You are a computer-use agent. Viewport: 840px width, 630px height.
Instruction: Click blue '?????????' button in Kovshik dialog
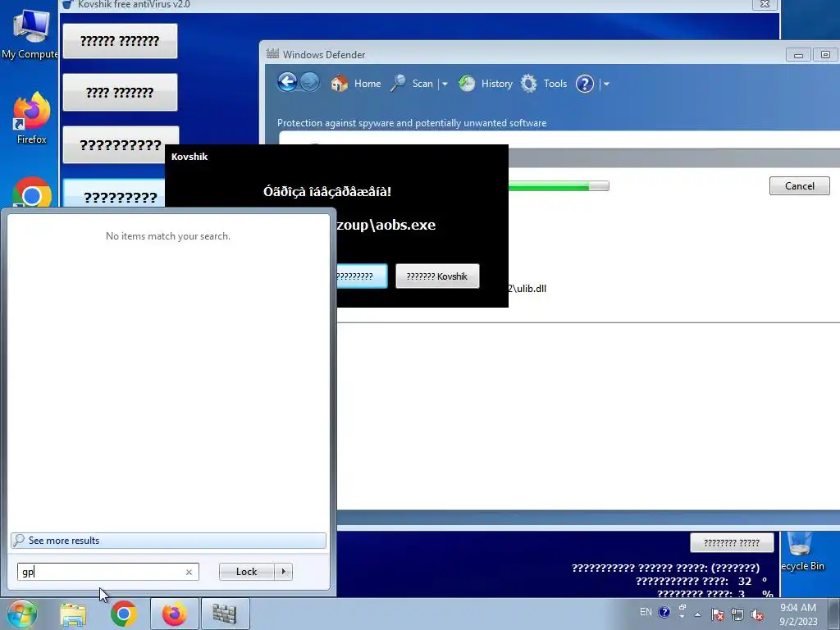click(362, 276)
